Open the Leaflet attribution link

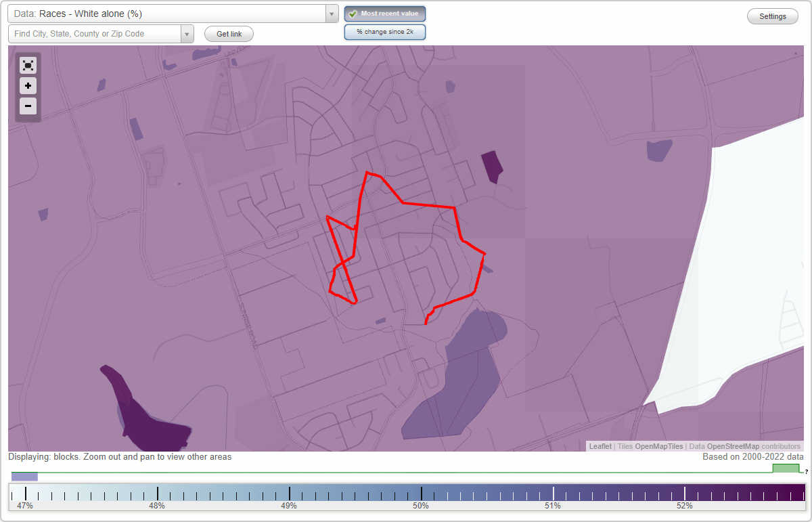tap(600, 446)
